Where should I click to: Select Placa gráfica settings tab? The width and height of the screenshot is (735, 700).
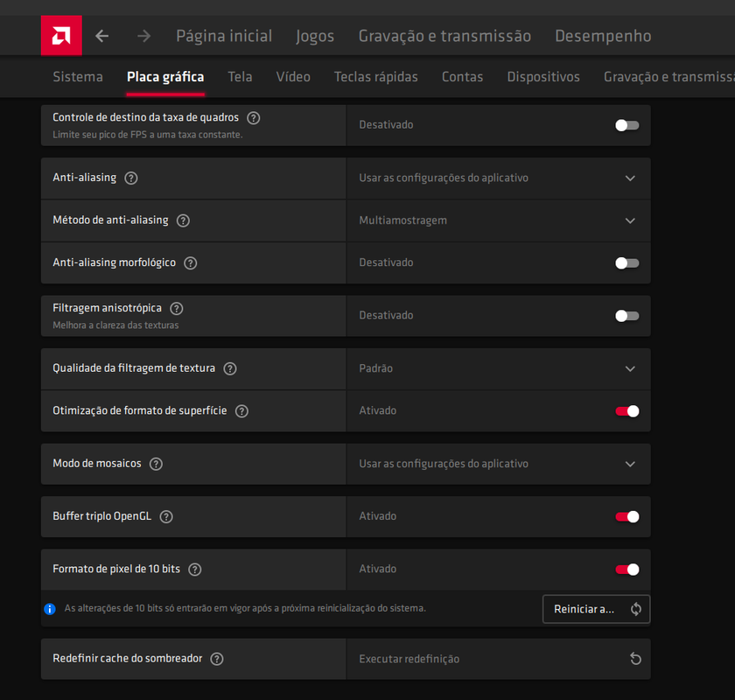(x=165, y=76)
